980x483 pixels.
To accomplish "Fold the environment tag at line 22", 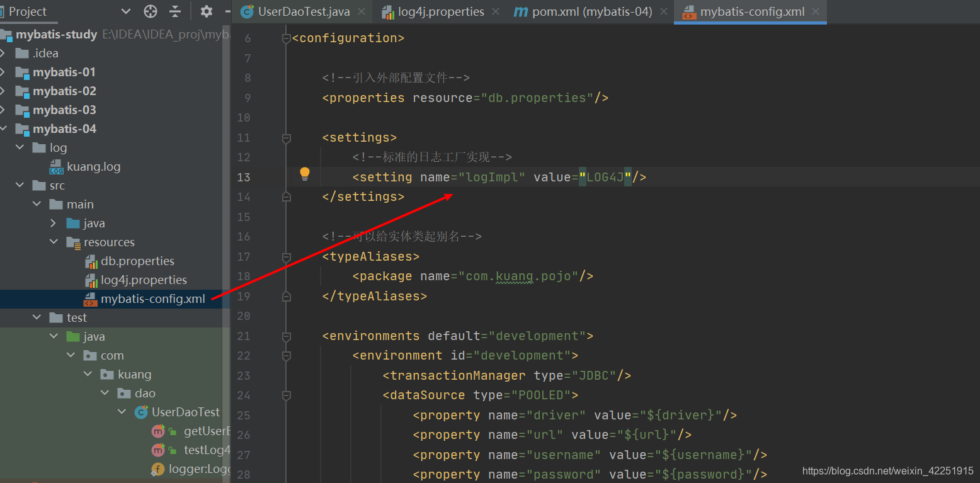I will point(287,356).
